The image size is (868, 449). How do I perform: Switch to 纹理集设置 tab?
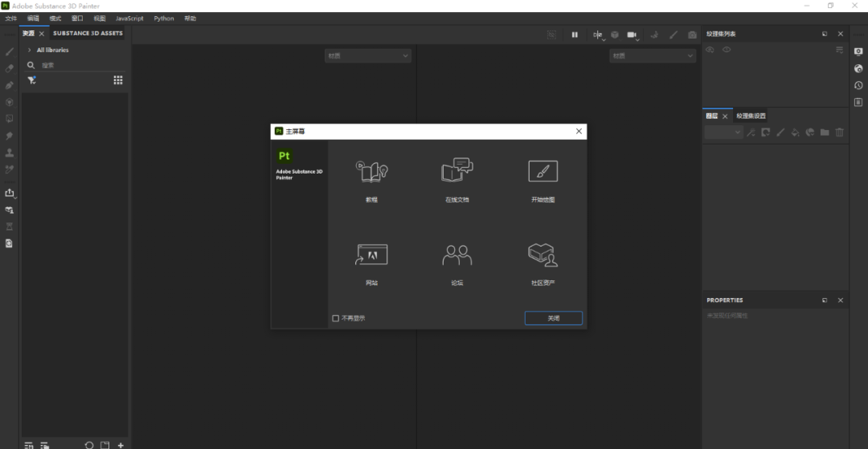[751, 116]
